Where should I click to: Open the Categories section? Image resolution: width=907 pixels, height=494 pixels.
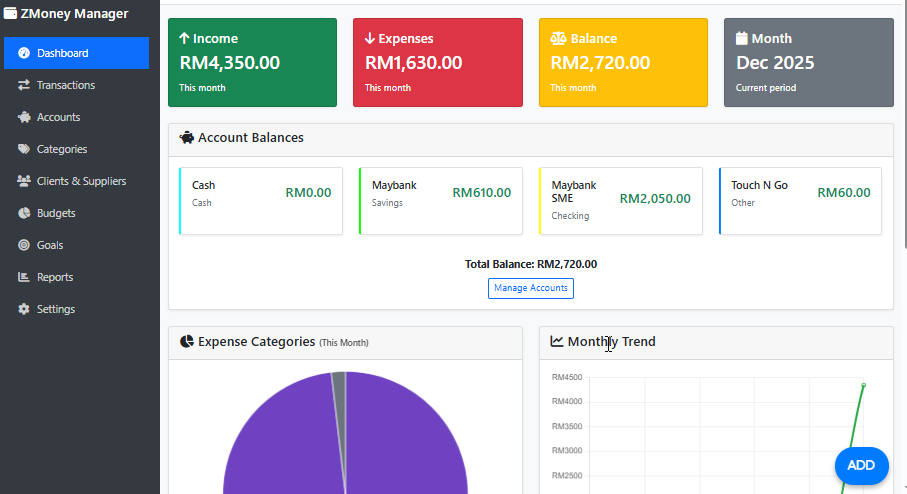76,149
